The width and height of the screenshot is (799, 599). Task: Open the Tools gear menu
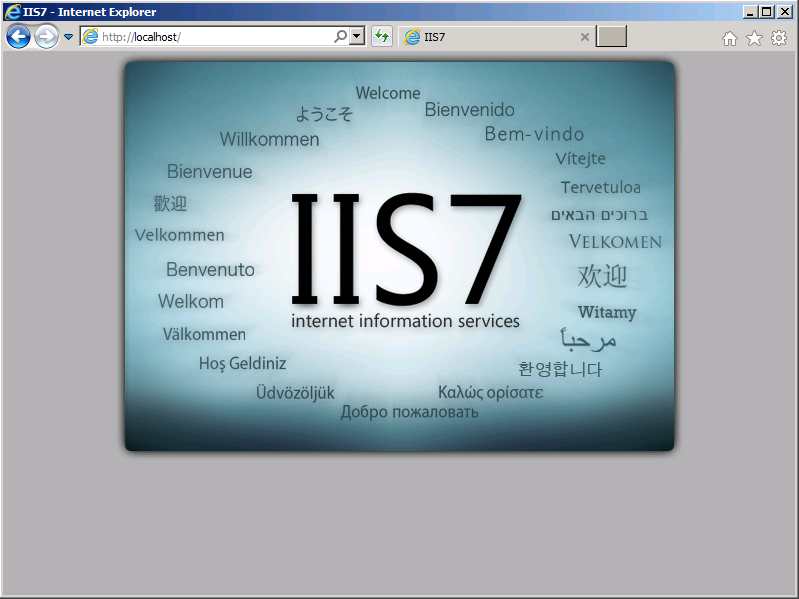click(x=779, y=38)
